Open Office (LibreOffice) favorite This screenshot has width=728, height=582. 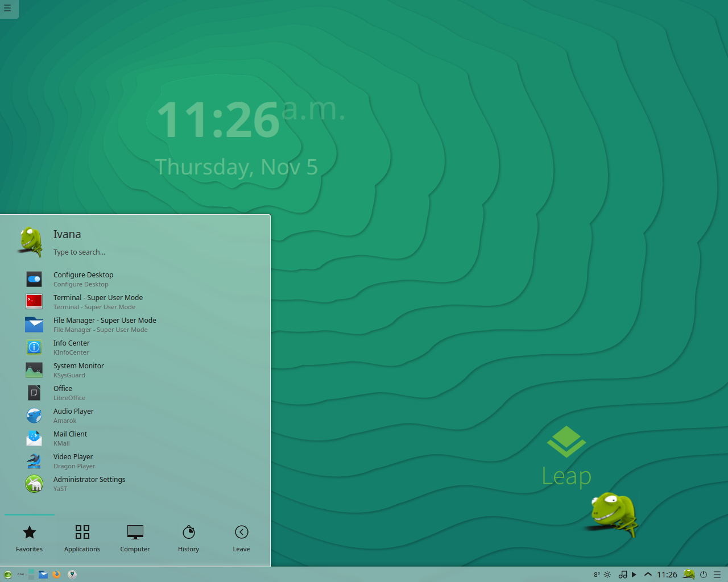tap(135, 393)
